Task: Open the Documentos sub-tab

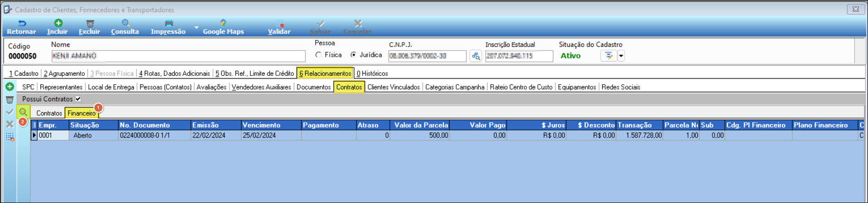Action: tap(313, 87)
